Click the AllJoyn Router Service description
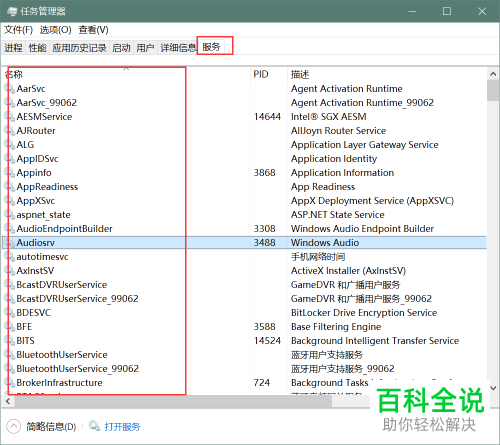The height and width of the screenshot is (445, 500). point(338,131)
